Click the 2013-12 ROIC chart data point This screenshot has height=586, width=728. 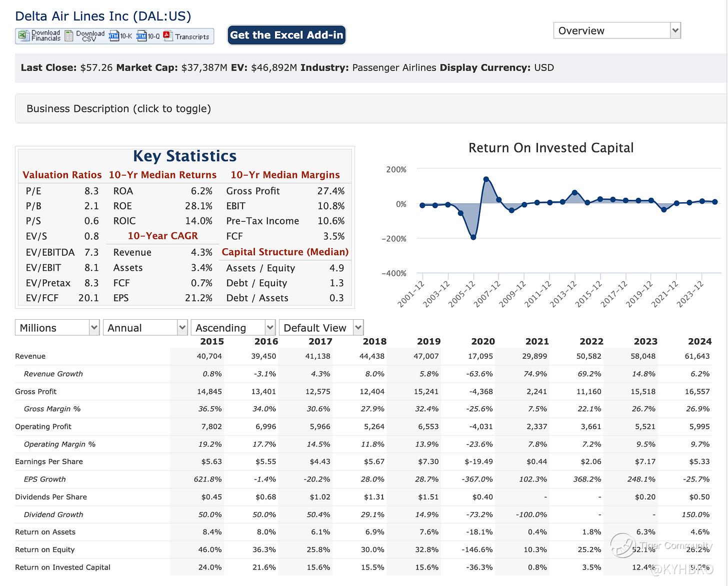tap(575, 192)
